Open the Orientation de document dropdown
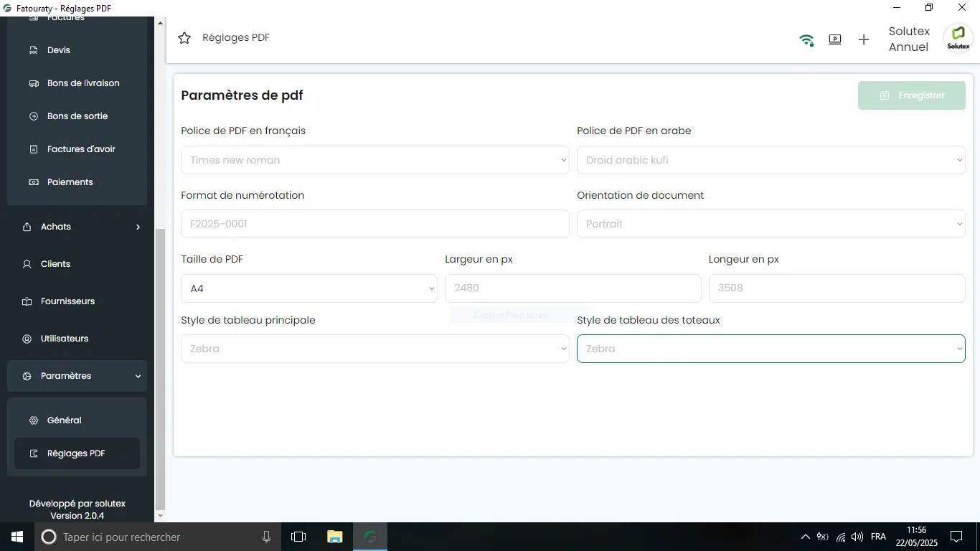Image resolution: width=980 pixels, height=551 pixels. tap(771, 224)
